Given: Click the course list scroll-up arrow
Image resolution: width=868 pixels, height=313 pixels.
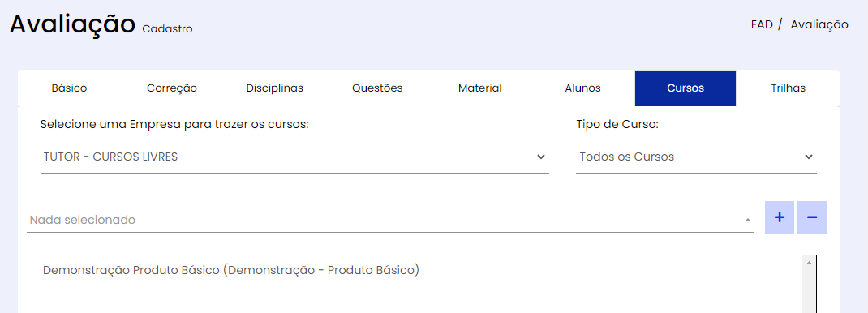Looking at the screenshot, I should pyautogui.click(x=809, y=264).
